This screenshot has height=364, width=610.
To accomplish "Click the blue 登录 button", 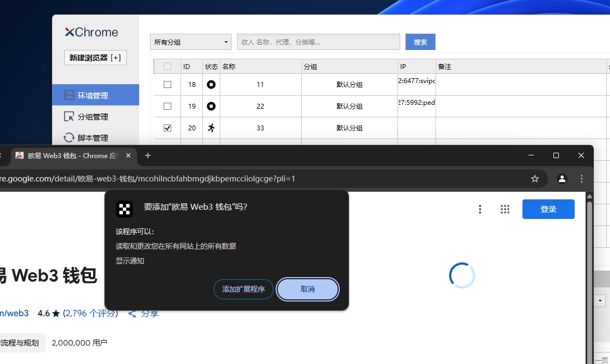I will (x=549, y=209).
